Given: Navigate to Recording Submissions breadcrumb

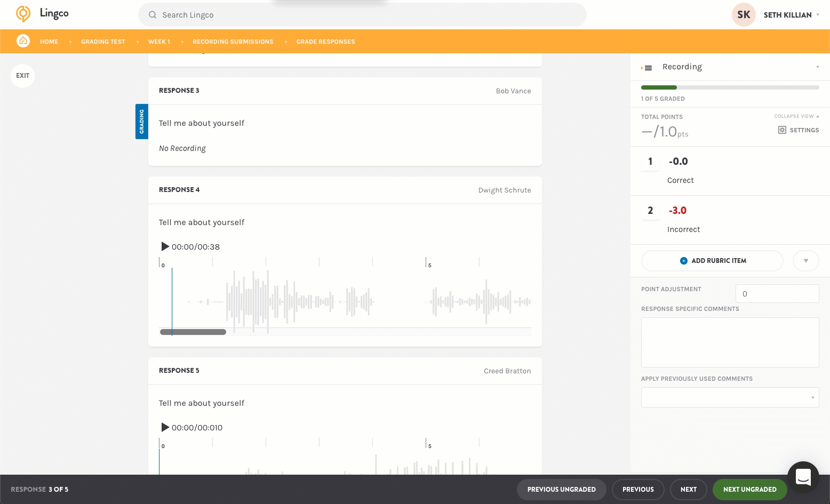Looking at the screenshot, I should point(233,42).
